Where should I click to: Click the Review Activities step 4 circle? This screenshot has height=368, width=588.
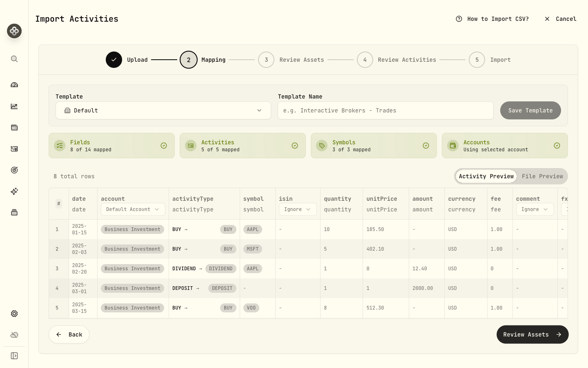[365, 60]
